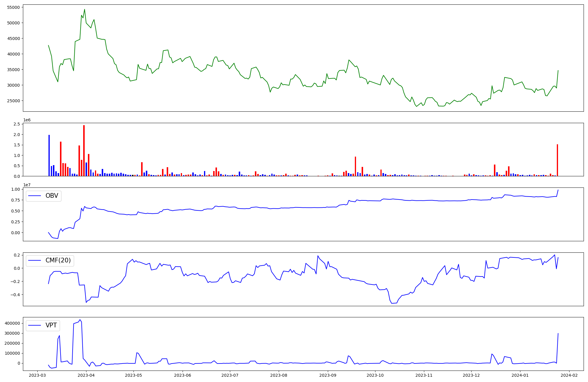Click the 2024-01 x-axis date label

pyautogui.click(x=520, y=375)
